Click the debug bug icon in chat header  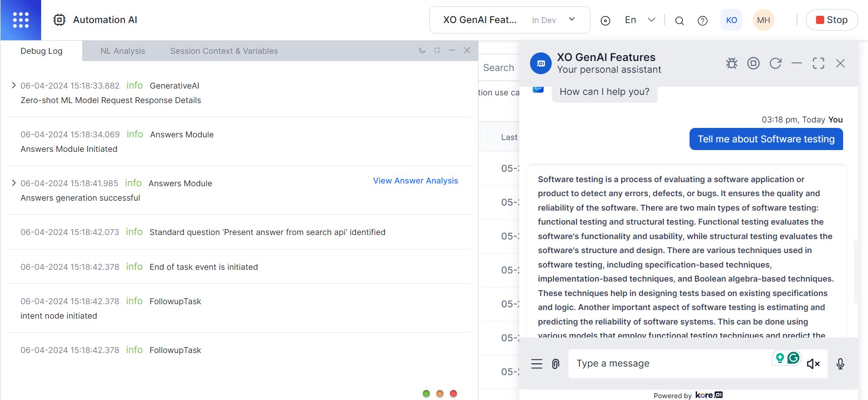[732, 63]
